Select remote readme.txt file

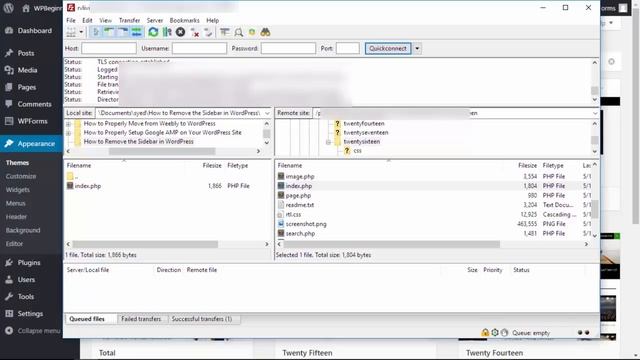coord(300,205)
